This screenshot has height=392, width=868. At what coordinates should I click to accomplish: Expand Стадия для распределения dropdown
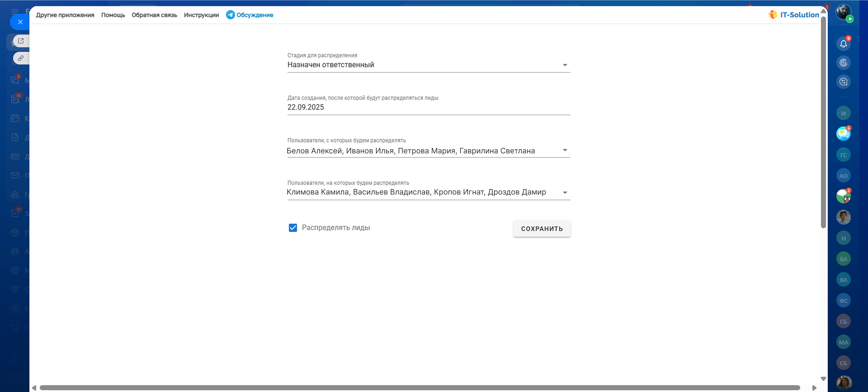565,65
